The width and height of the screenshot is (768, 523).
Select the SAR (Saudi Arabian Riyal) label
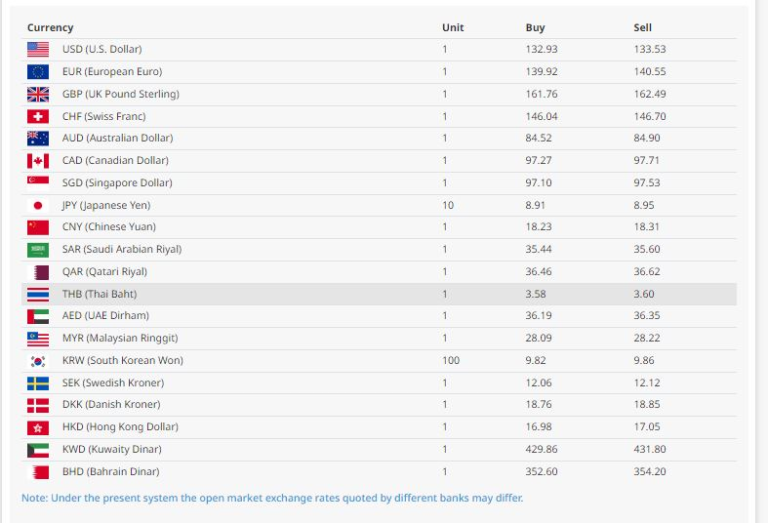[122, 249]
